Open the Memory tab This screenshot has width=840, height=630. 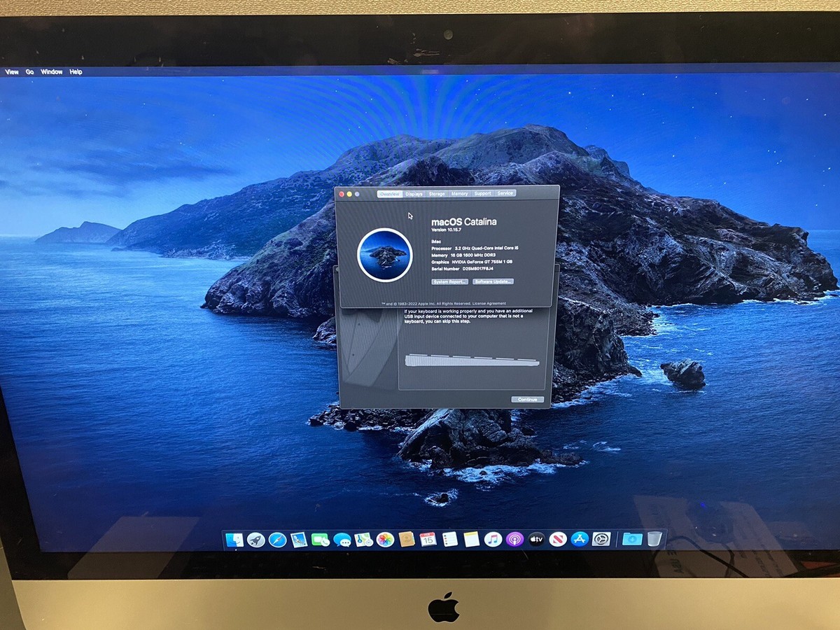[x=459, y=193]
